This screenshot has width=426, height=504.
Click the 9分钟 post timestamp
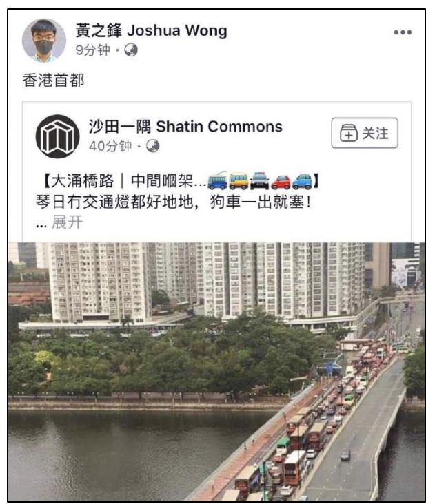[x=92, y=50]
